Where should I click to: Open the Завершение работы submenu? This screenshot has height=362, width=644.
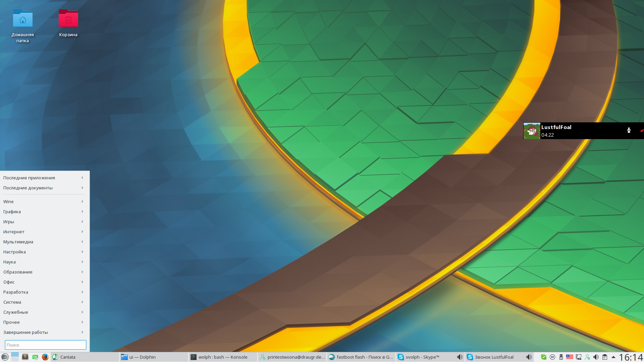coord(44,332)
